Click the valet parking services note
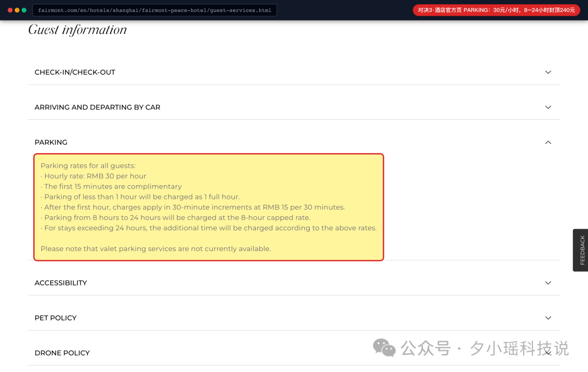588x372 pixels. click(x=156, y=248)
